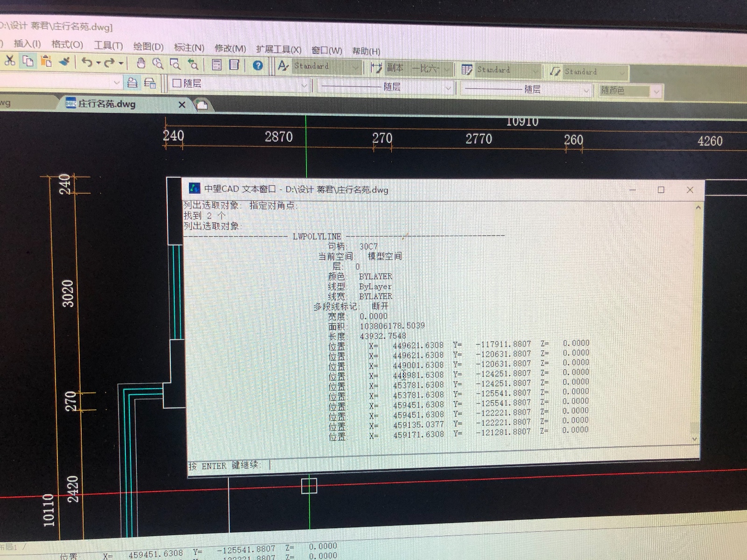Open the 修改(M) menu
The height and width of the screenshot is (560, 747).
230,49
